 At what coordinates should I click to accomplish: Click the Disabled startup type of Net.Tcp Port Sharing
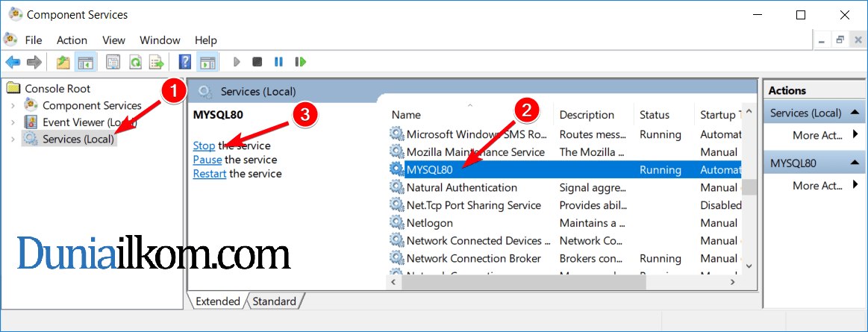click(x=721, y=205)
